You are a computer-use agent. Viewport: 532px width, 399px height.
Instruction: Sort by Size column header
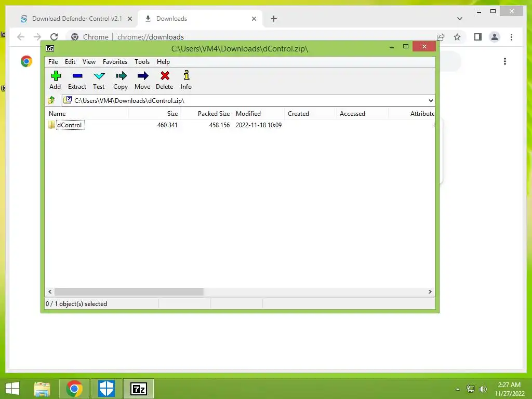coord(155,114)
